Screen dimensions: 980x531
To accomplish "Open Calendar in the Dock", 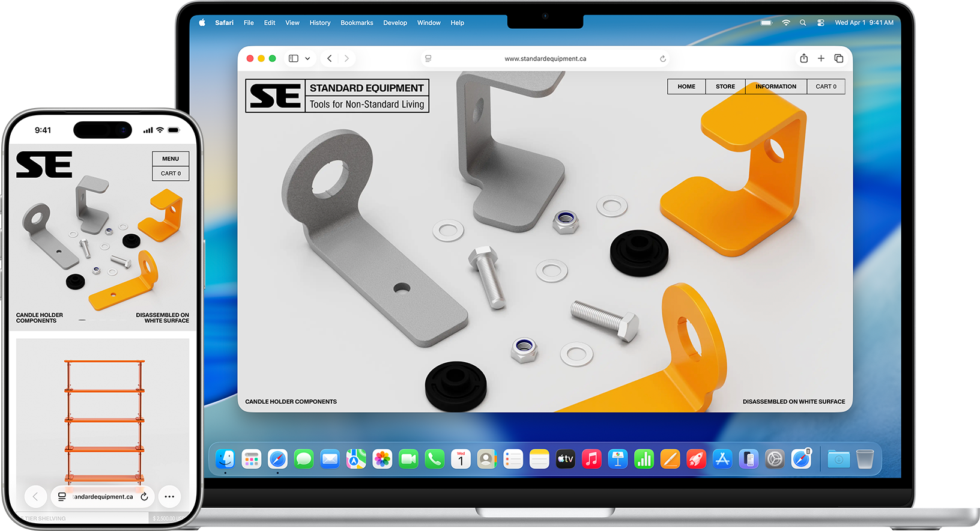I will [461, 460].
